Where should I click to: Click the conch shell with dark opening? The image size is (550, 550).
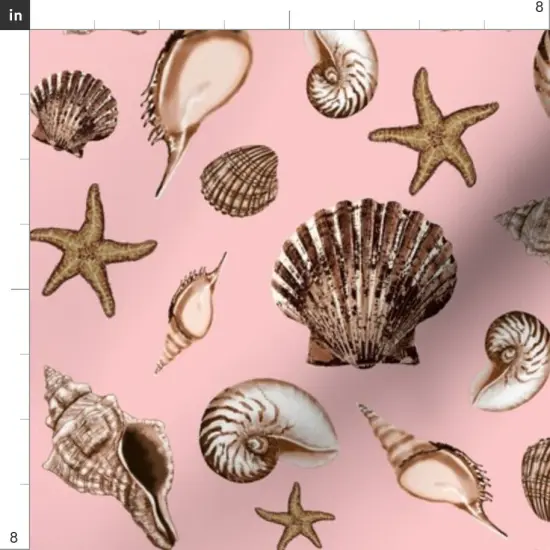pos(109,456)
